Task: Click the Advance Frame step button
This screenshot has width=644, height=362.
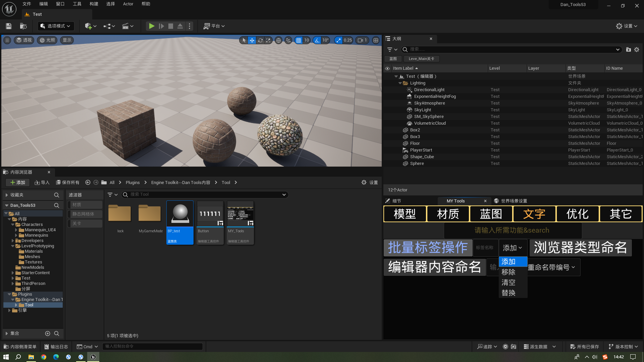Action: tap(161, 26)
